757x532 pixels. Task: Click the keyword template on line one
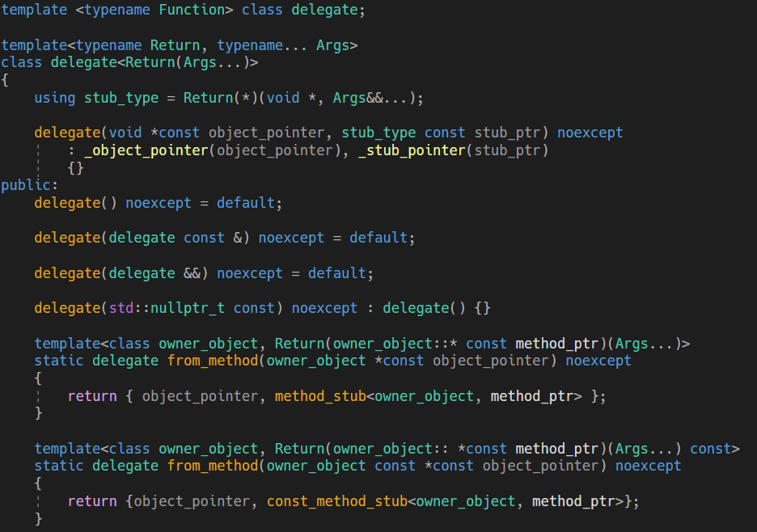[x=32, y=11]
